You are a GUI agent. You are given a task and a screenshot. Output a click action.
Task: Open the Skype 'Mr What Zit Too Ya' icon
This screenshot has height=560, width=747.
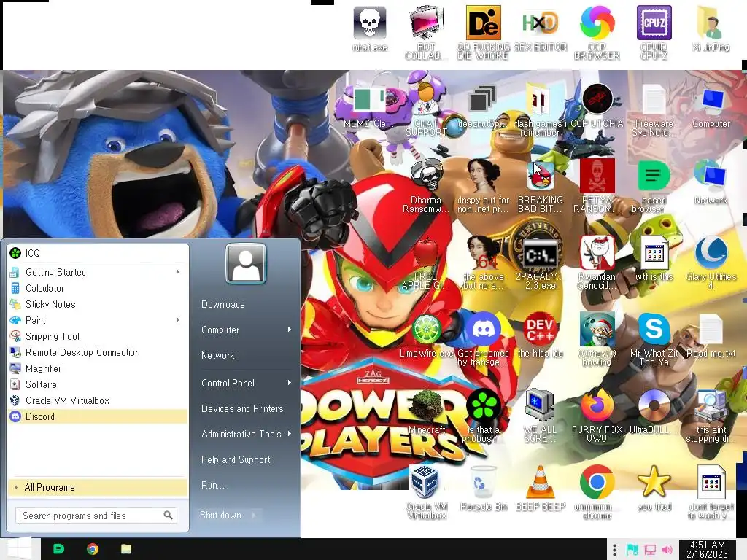pos(654,330)
